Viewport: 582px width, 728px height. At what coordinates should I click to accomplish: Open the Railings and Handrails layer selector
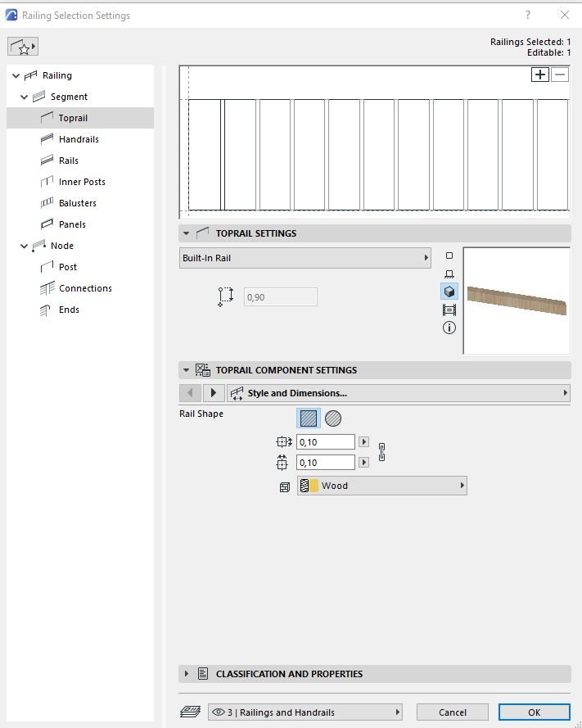pyautogui.click(x=305, y=712)
